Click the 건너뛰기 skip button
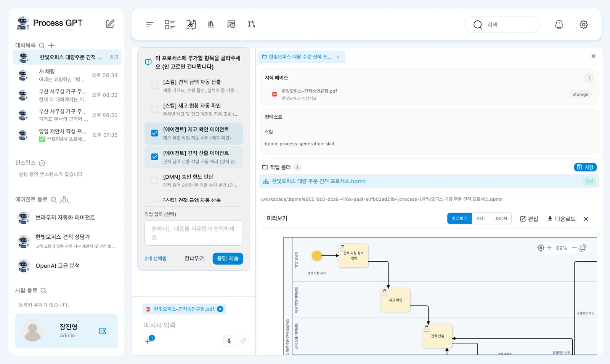Image resolution: width=610 pixels, height=364 pixels. point(194,259)
